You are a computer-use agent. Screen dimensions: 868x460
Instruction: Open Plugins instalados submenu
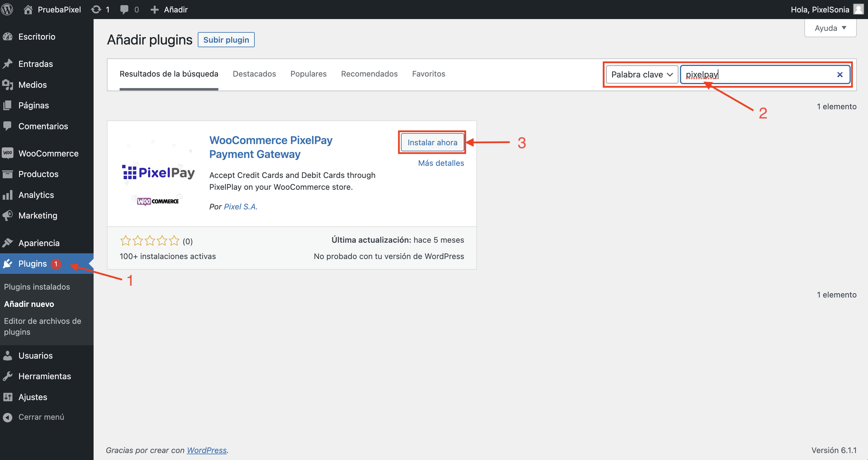(x=37, y=287)
